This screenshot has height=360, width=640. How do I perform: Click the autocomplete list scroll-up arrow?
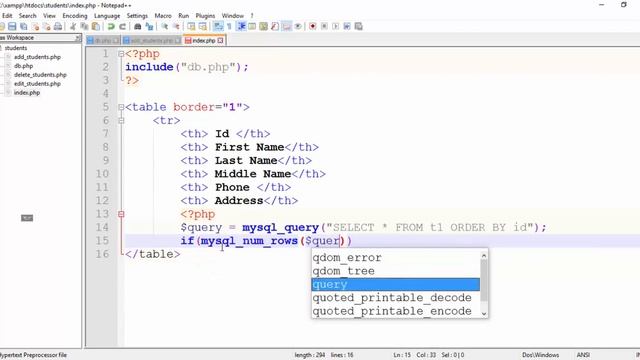484,256
